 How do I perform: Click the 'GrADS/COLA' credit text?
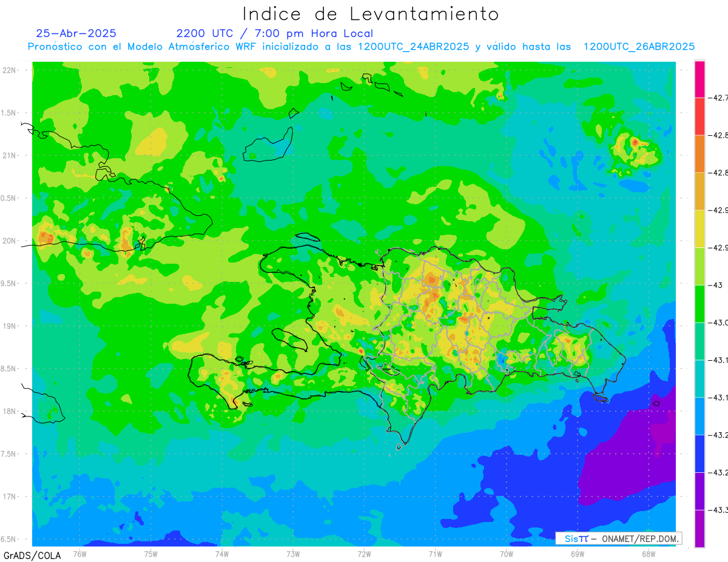pos(31,555)
